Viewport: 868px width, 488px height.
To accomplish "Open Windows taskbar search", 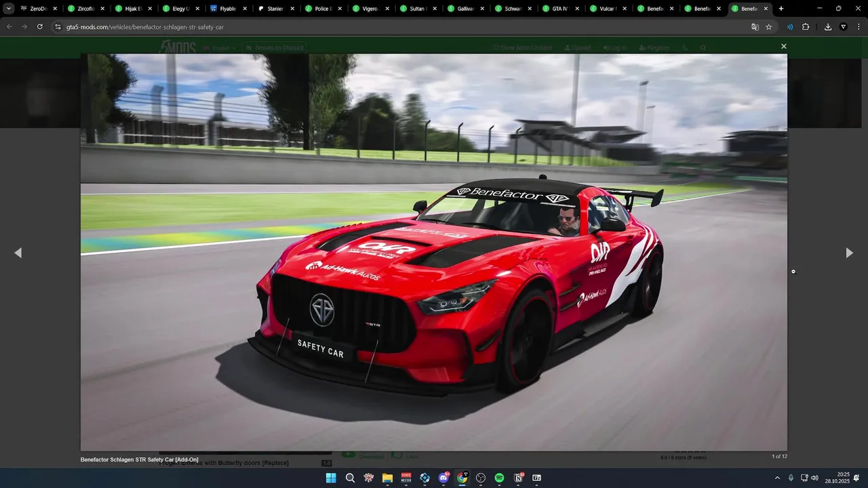I will click(x=350, y=478).
